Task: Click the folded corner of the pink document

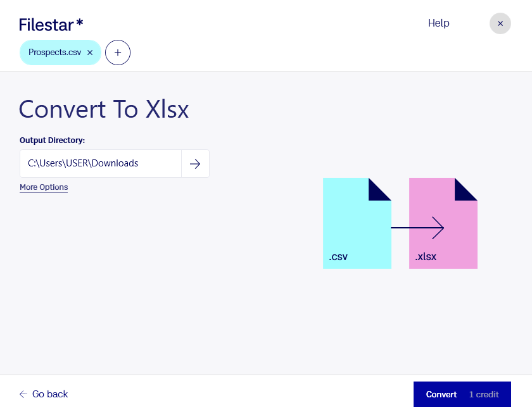Action: pos(466,189)
